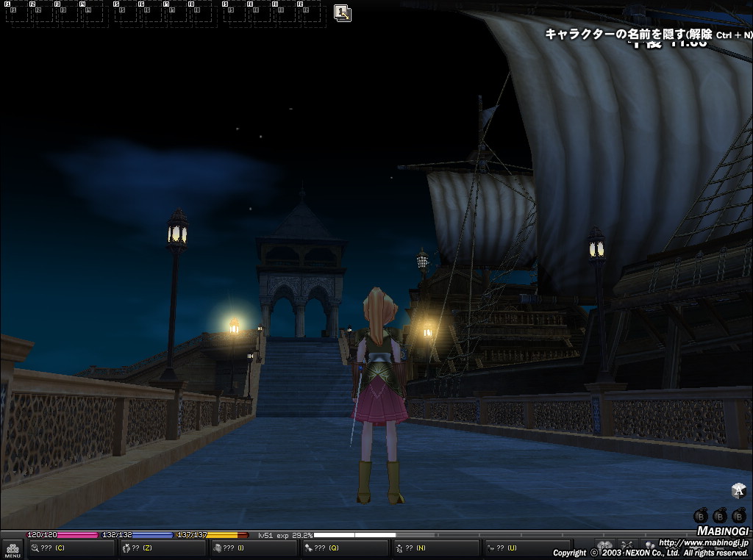
Task: Click the magnifier button with (C) shortcut
Action: point(71,548)
